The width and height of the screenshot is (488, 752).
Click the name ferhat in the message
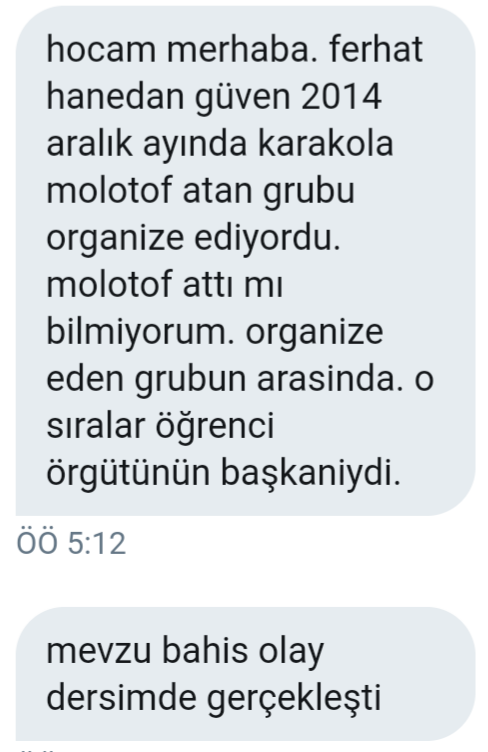tap(376, 49)
